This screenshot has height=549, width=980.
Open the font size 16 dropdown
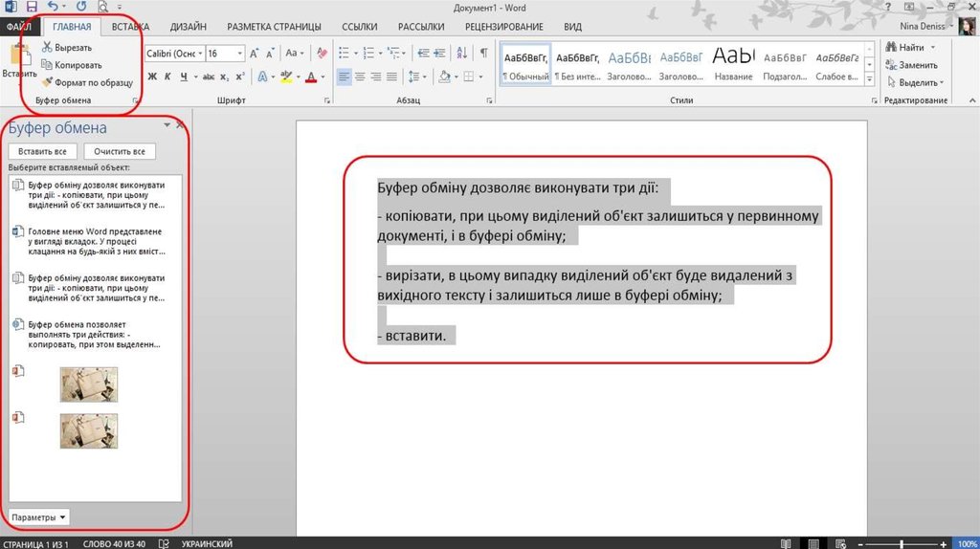(x=240, y=54)
